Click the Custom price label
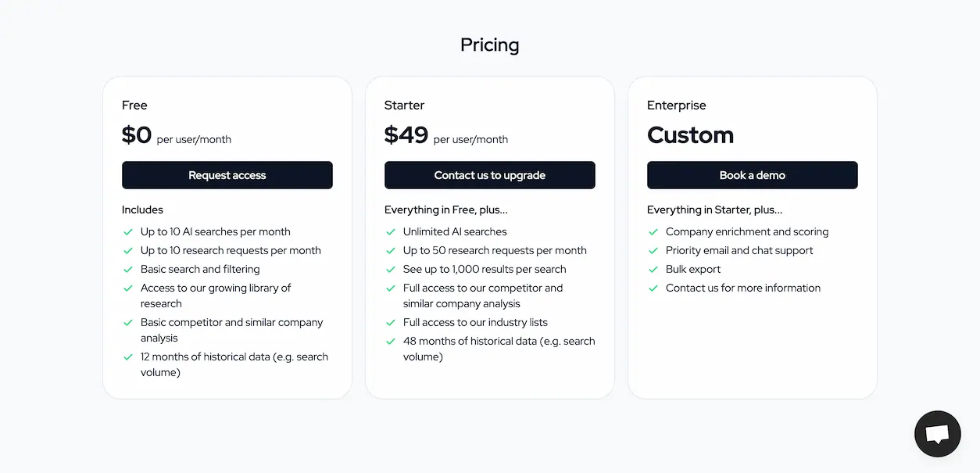The height and width of the screenshot is (473, 980). (x=690, y=134)
